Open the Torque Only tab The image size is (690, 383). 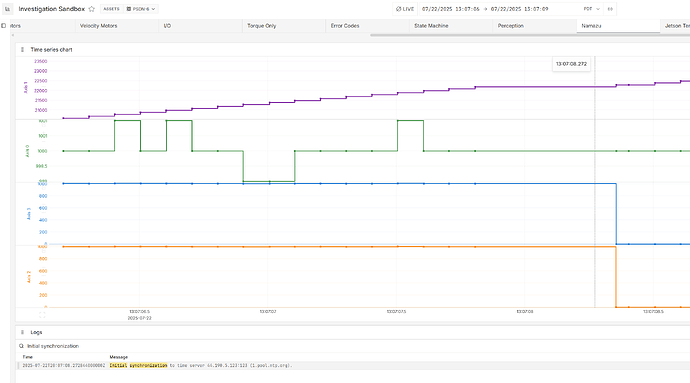pyautogui.click(x=262, y=26)
